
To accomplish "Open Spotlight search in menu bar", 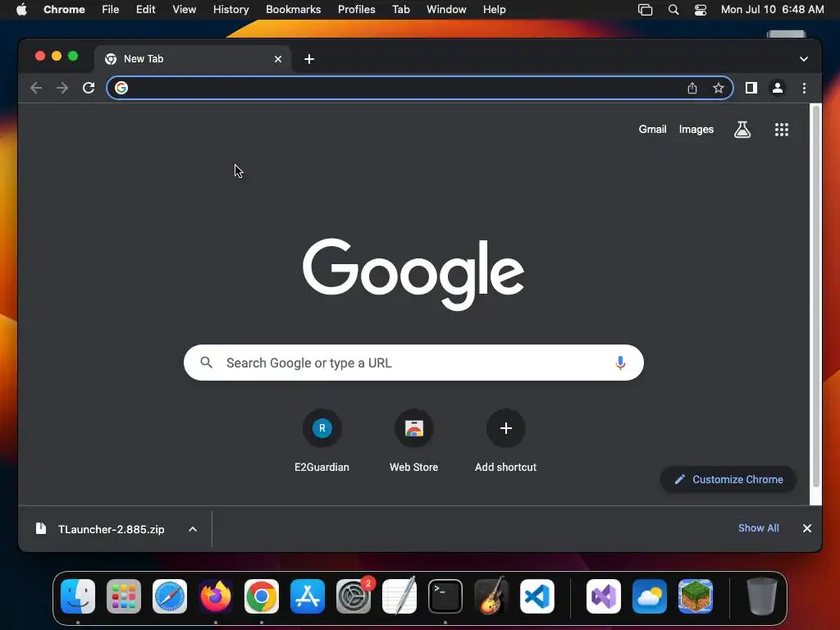I will click(x=673, y=9).
